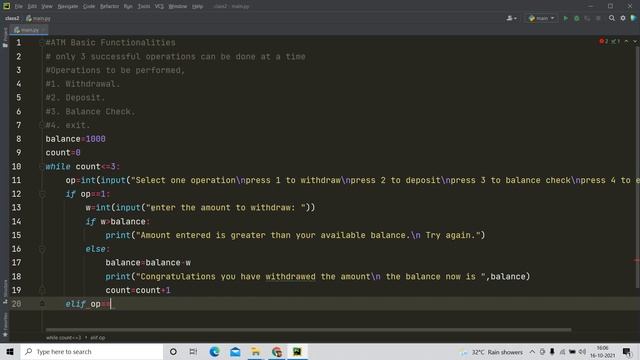
Task: Click on the balance=1000 code line
Action: (x=76, y=139)
